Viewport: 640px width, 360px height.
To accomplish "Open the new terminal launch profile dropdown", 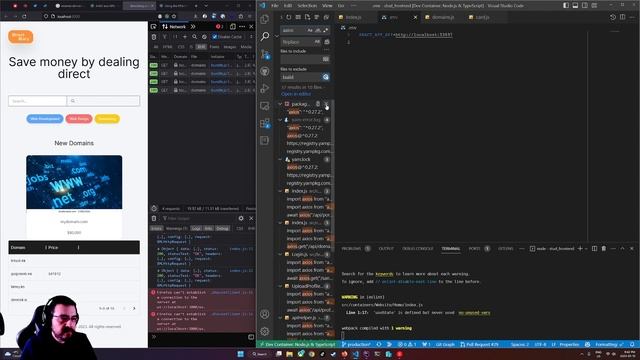I will [586, 248].
